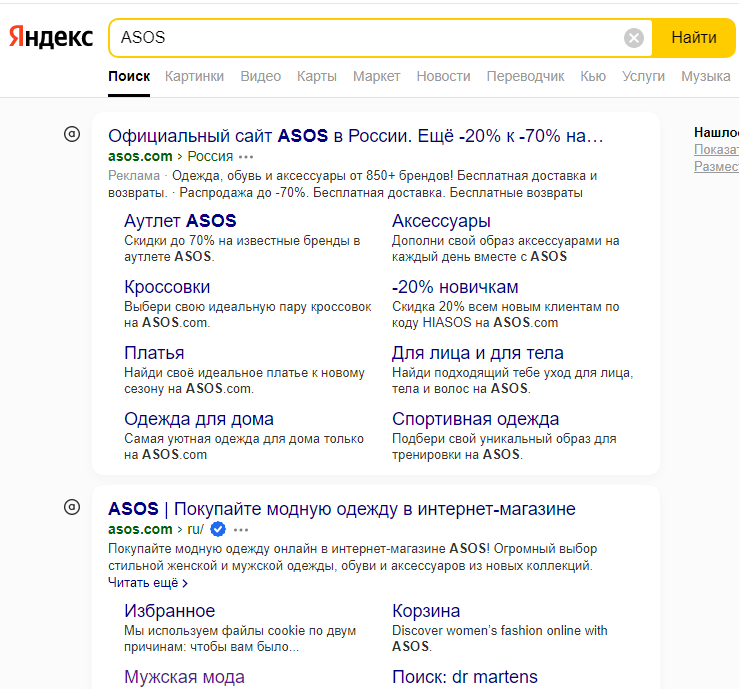Open the Аксессуары sitelink

[x=441, y=221]
